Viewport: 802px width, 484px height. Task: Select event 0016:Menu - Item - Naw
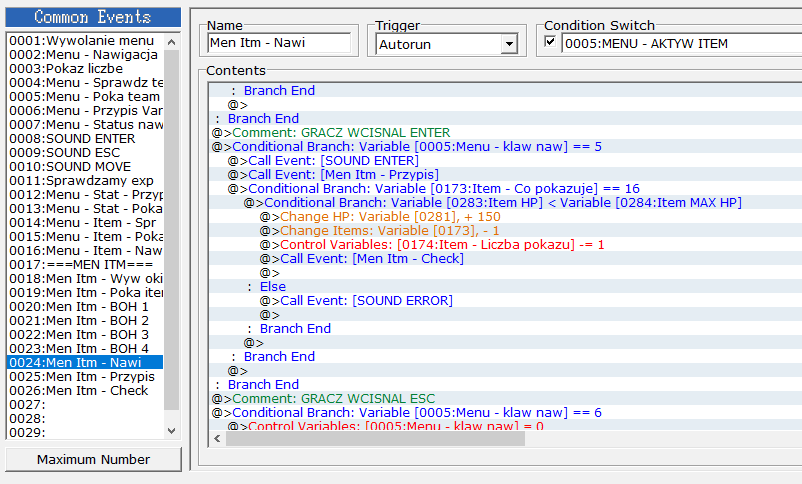pos(85,250)
